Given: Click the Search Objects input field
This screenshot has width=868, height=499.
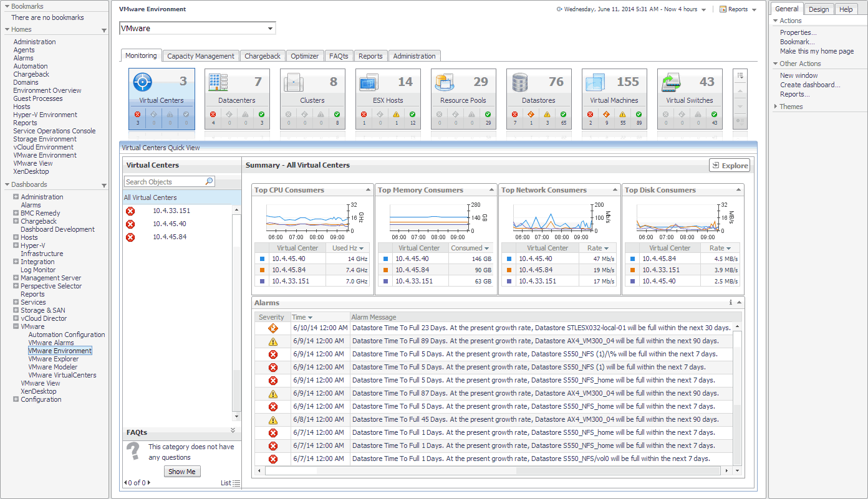Looking at the screenshot, I should (164, 182).
